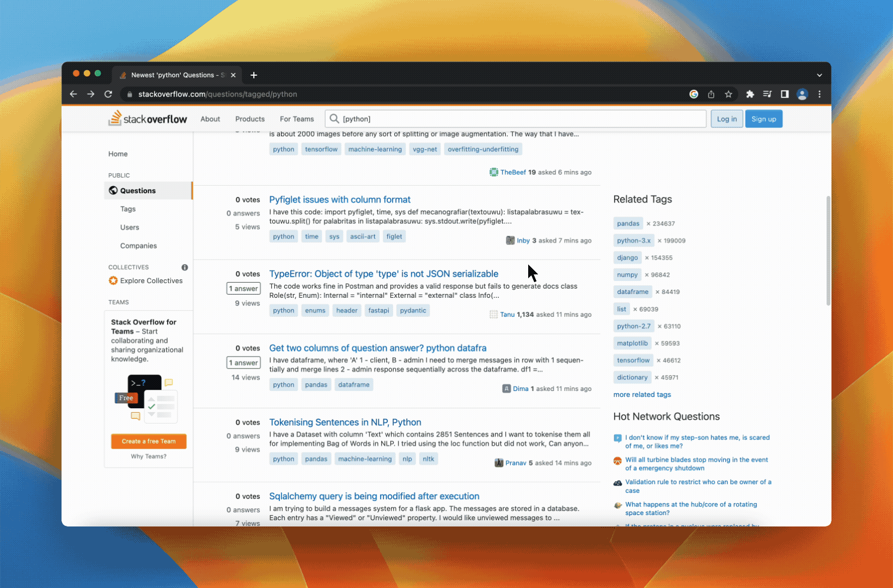Open the Chrome three-dot menu

pyautogui.click(x=819, y=94)
